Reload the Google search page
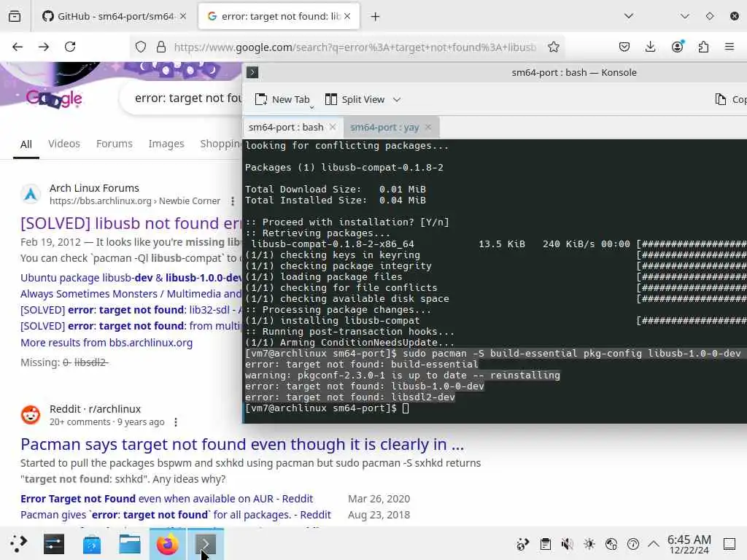This screenshot has width=747, height=560. (x=70, y=47)
